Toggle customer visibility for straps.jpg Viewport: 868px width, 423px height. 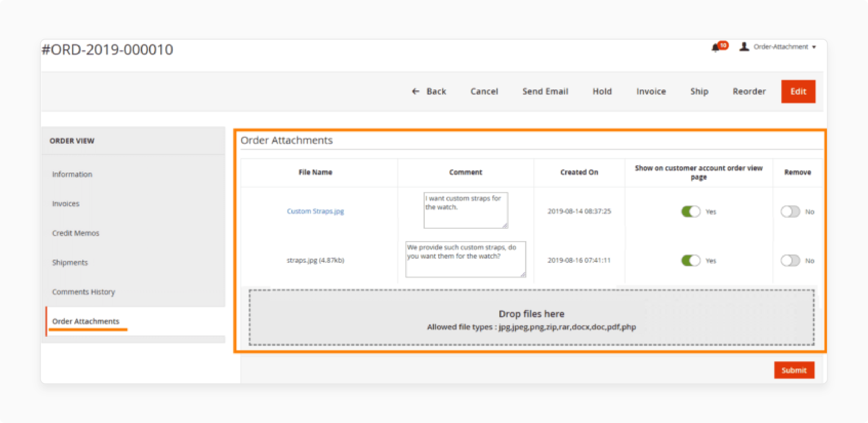tap(690, 260)
